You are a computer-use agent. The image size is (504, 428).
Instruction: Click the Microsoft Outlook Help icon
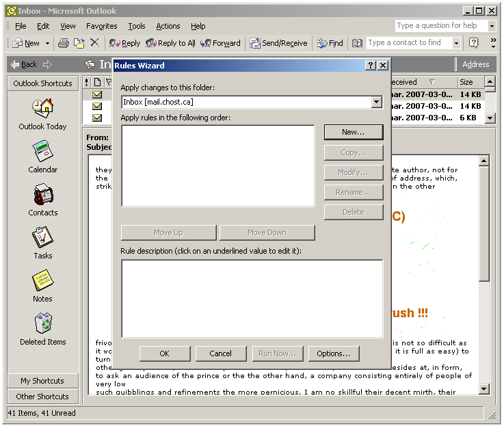click(473, 43)
